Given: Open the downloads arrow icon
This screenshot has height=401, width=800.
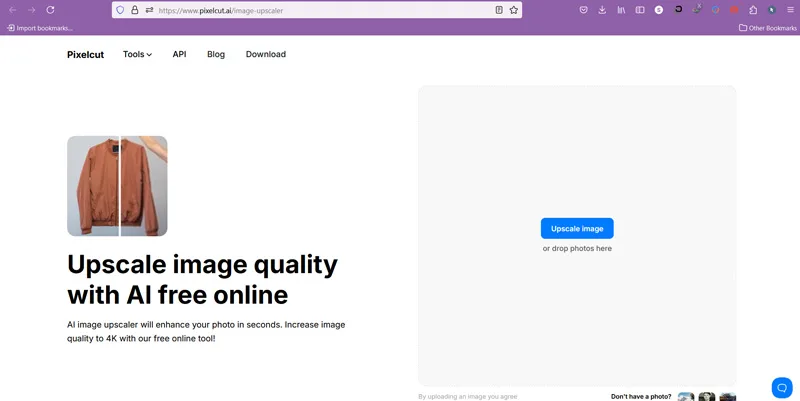Looking at the screenshot, I should coord(602,10).
